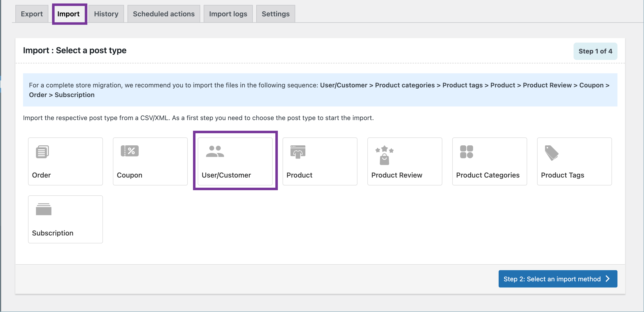View the Import logs tab
Image resolution: width=644 pixels, height=312 pixels.
228,14
